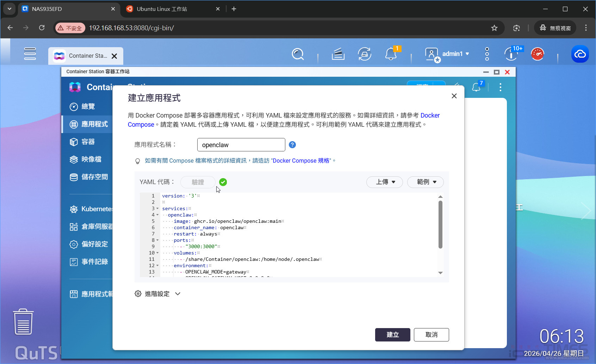Collapse the ports section fold arrow on line 8
This screenshot has width=596, height=364.
(x=157, y=240)
